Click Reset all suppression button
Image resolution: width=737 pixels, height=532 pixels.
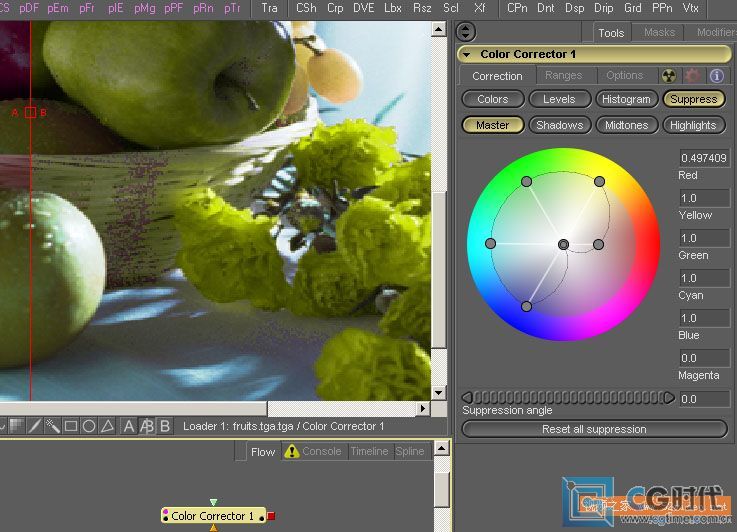point(594,429)
